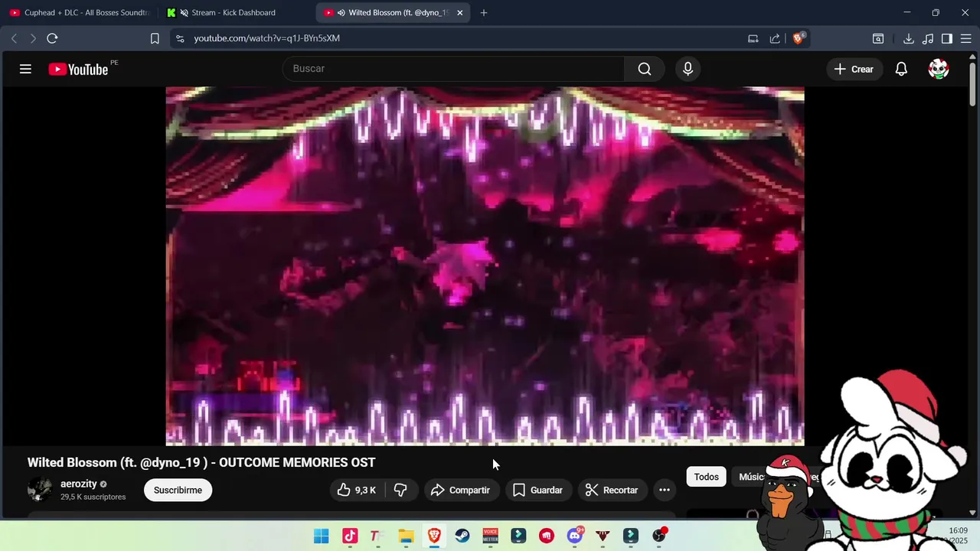Subscribe with the Suscribirme button

(178, 490)
